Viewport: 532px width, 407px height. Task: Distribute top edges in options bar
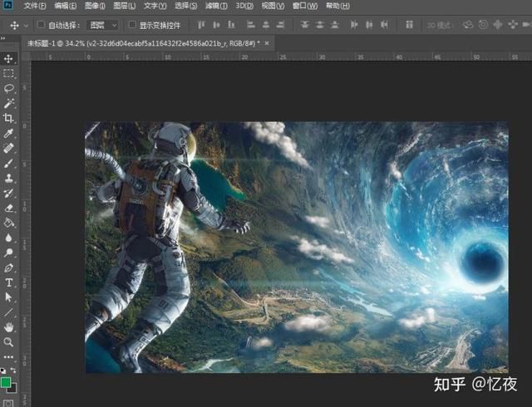point(305,25)
